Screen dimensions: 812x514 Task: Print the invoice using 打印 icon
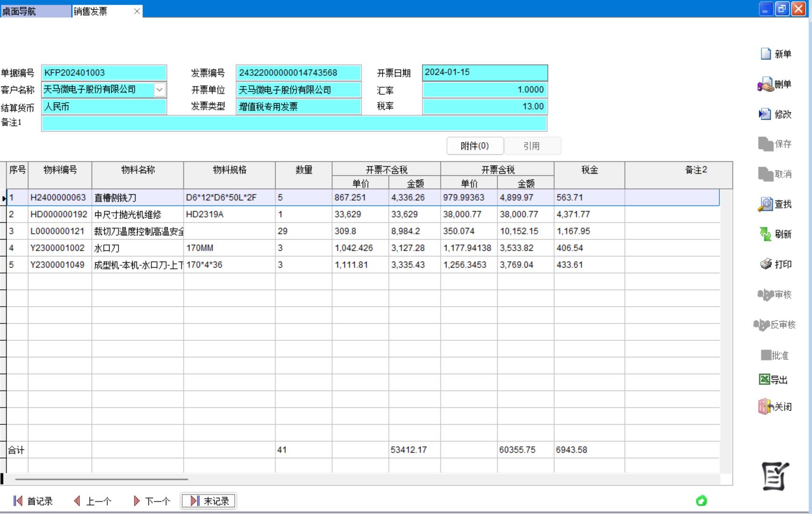(766, 264)
